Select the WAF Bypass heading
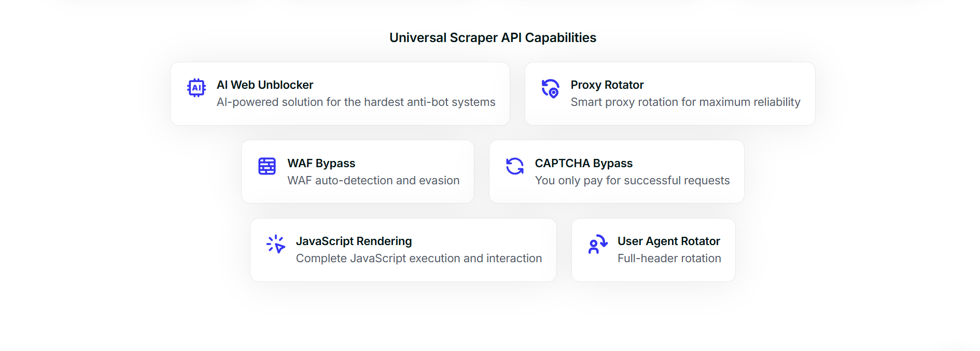The width and height of the screenshot is (980, 351). click(321, 163)
